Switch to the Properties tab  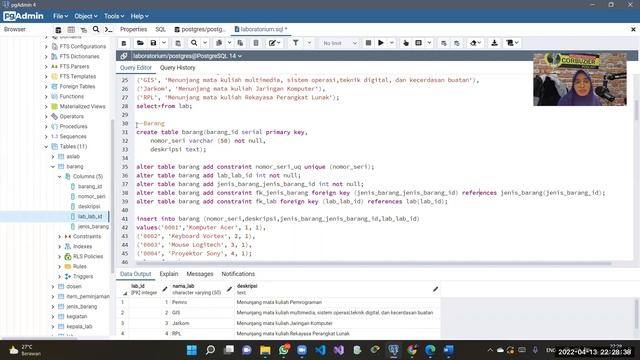tap(133, 29)
